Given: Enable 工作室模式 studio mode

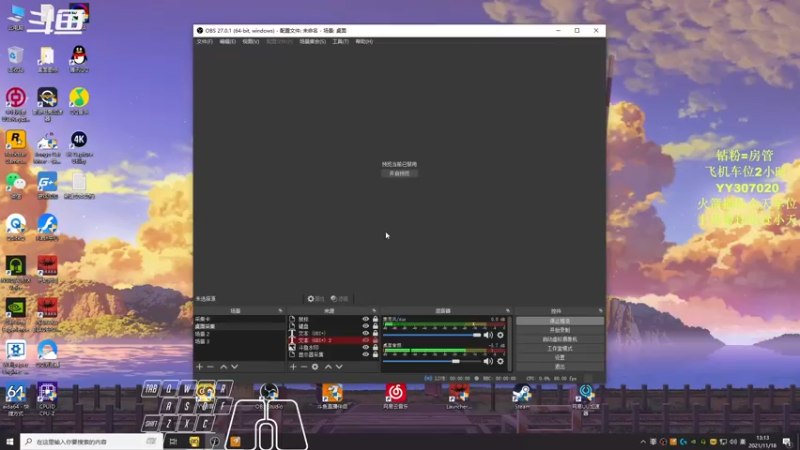Looking at the screenshot, I should [x=560, y=348].
